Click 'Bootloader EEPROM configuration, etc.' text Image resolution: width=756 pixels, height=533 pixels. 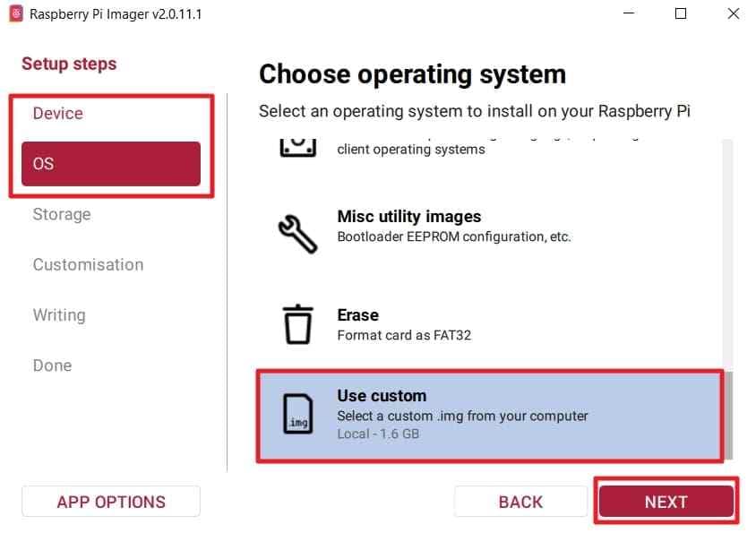pyautogui.click(x=454, y=236)
